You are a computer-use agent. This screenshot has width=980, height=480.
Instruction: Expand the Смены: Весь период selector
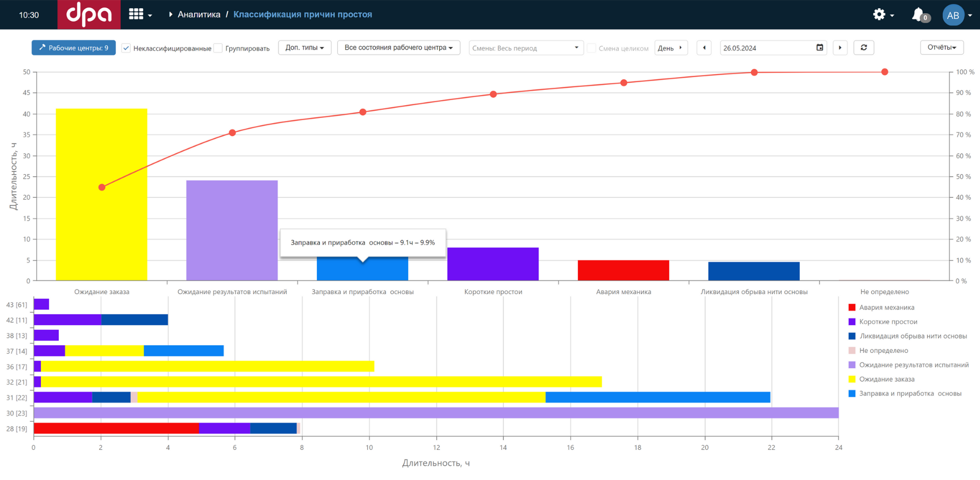click(526, 48)
